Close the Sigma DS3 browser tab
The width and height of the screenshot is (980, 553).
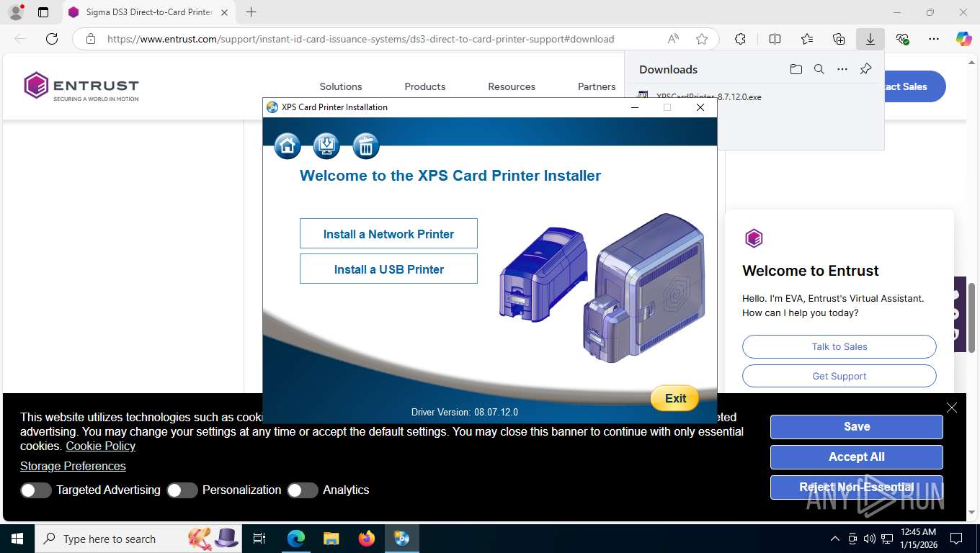click(x=225, y=12)
